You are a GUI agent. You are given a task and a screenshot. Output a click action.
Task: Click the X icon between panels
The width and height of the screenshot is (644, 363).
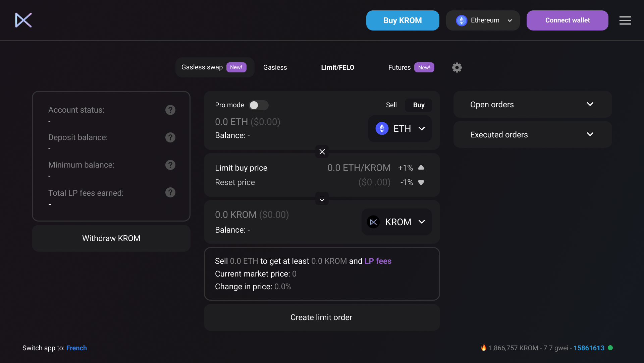pyautogui.click(x=322, y=152)
